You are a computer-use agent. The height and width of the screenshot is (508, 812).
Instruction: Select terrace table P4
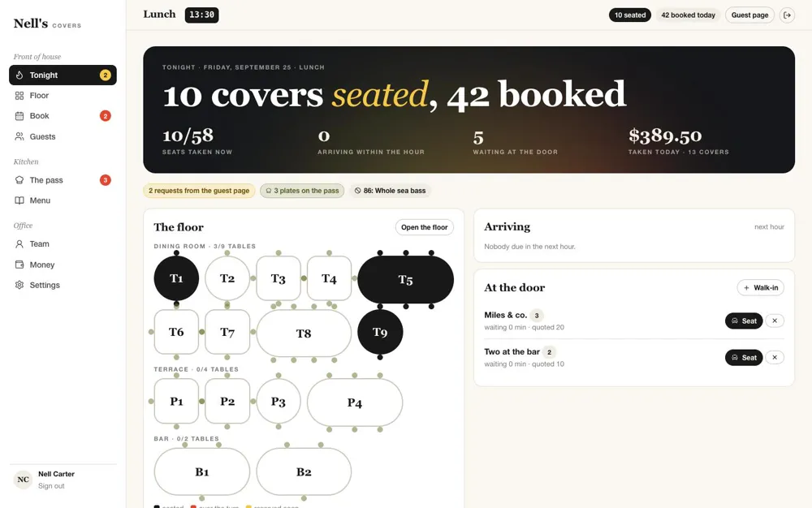click(355, 403)
